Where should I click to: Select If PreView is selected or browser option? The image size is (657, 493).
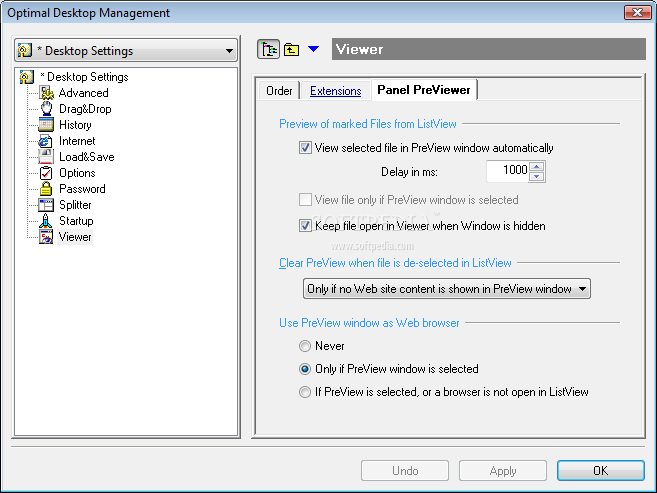pyautogui.click(x=305, y=392)
